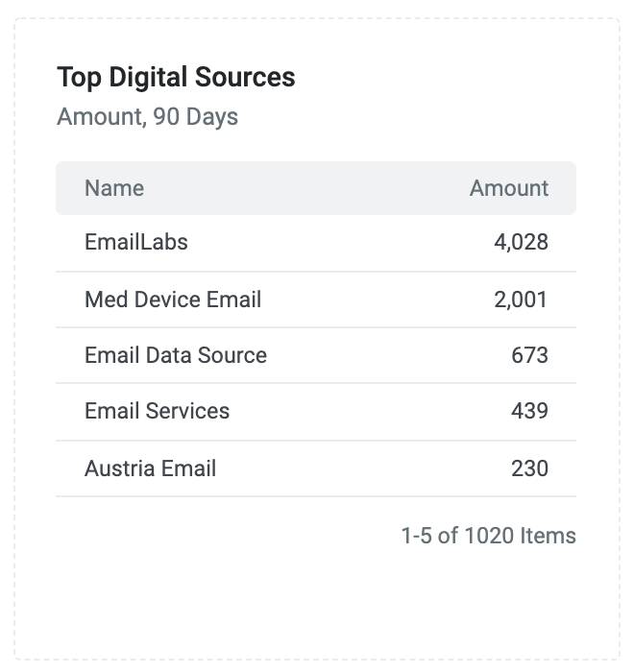Select the Med Device Email entry
Viewport: 634px width, 672px height.
[173, 300]
